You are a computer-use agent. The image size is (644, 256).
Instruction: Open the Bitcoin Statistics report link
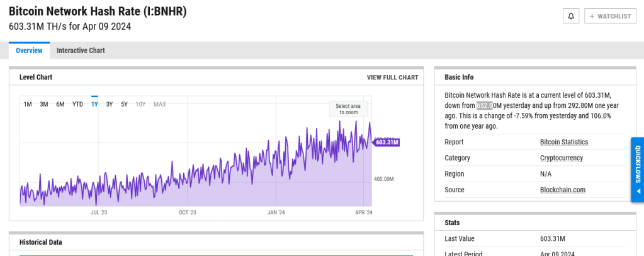click(x=563, y=142)
